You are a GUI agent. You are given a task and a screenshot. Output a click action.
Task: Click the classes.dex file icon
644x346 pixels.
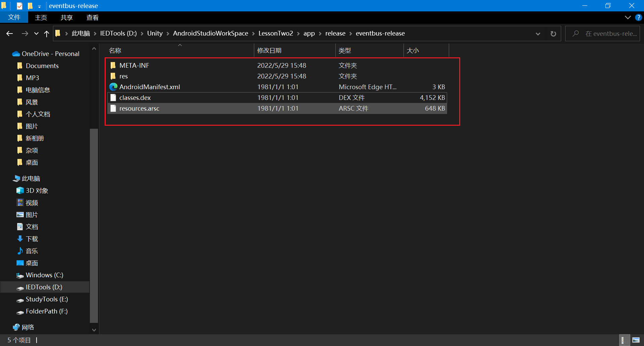pyautogui.click(x=113, y=98)
